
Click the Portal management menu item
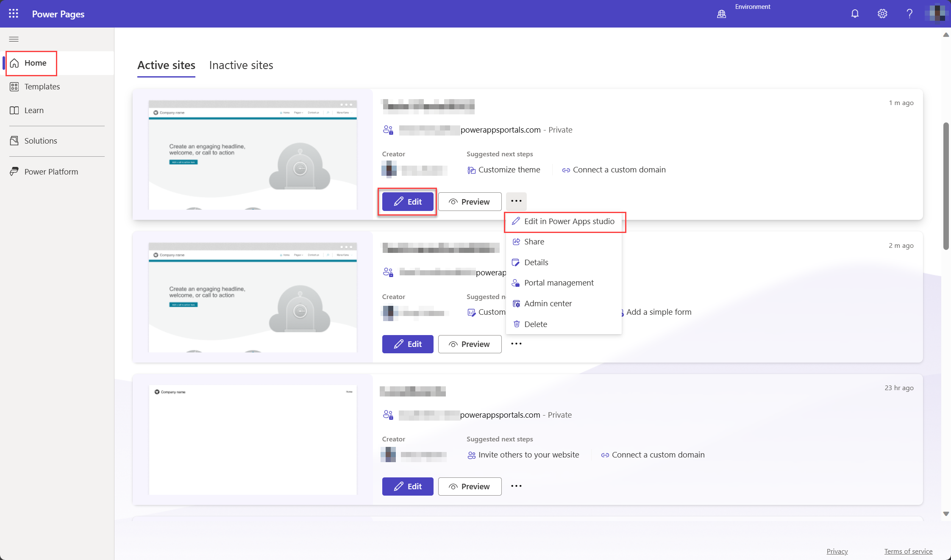point(559,282)
